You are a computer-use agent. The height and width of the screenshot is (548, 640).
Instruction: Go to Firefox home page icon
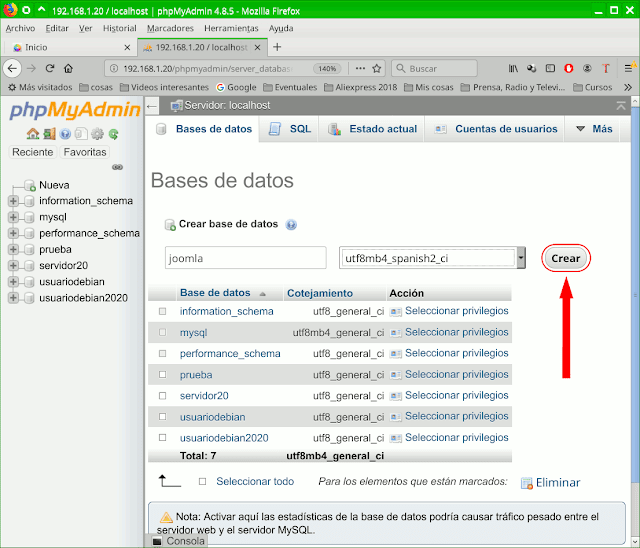(68, 68)
